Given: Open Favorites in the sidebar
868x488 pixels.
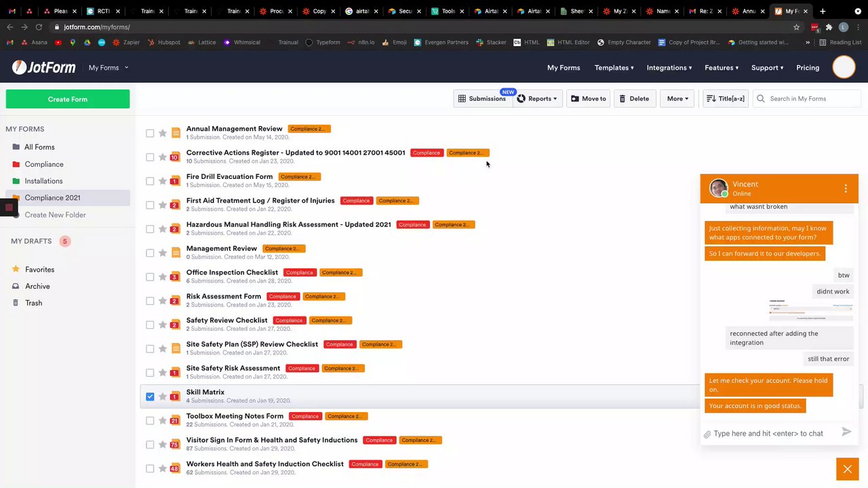Looking at the screenshot, I should (x=39, y=269).
